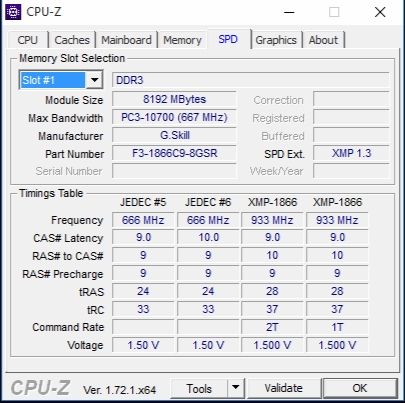Confirm with the OK button
The width and height of the screenshot is (405, 403).
[360, 388]
